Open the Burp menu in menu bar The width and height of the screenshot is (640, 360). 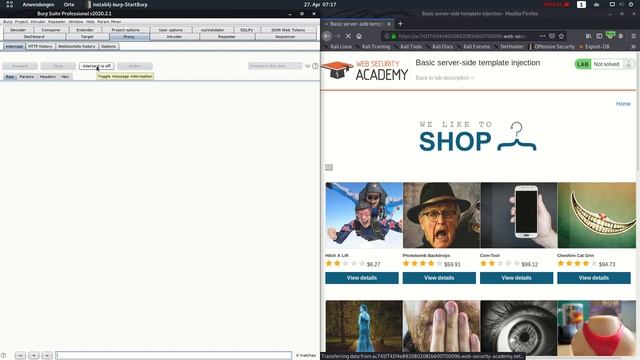[x=7, y=22]
